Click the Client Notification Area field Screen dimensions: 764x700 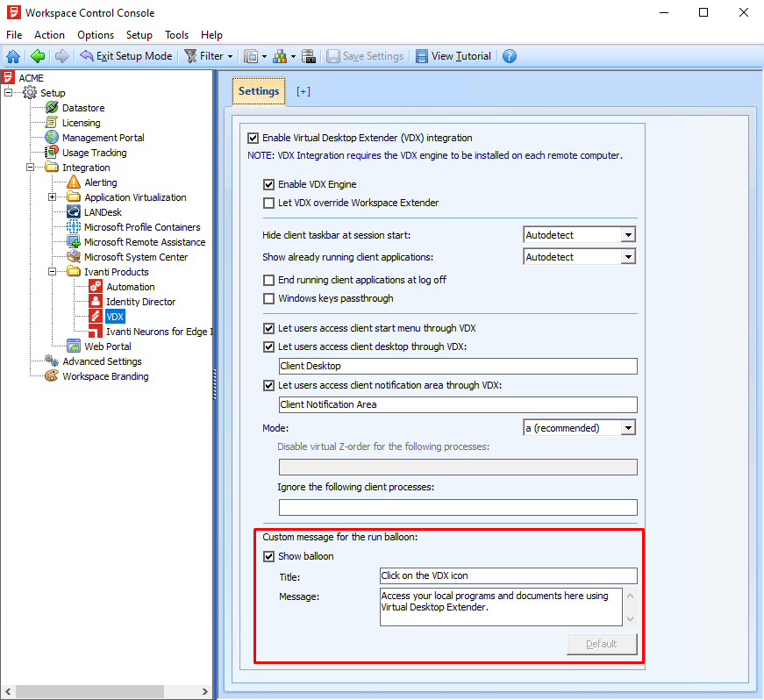[458, 404]
